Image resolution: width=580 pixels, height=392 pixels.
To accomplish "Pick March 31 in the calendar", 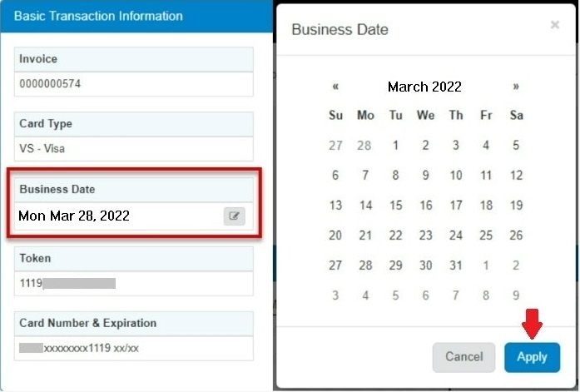I will point(456,265).
